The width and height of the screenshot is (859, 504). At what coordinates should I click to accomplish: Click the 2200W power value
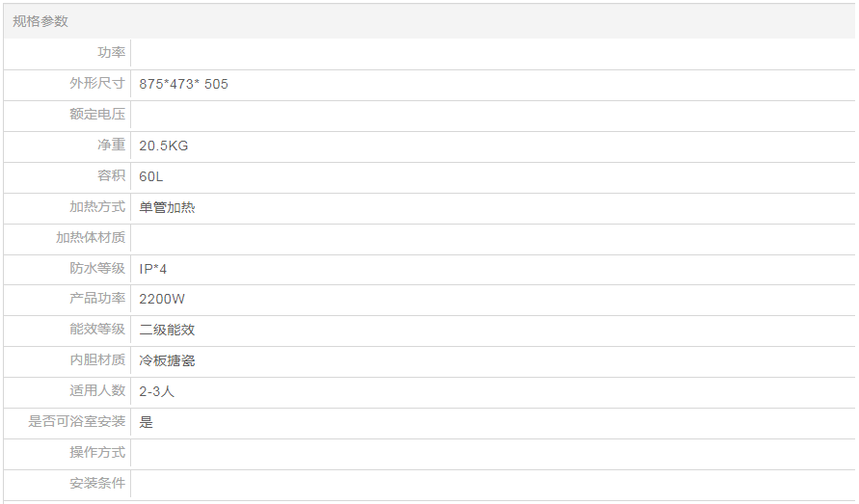162,299
